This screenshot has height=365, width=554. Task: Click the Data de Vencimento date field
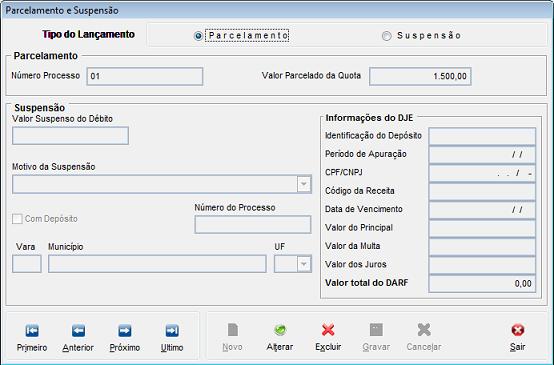pos(482,210)
